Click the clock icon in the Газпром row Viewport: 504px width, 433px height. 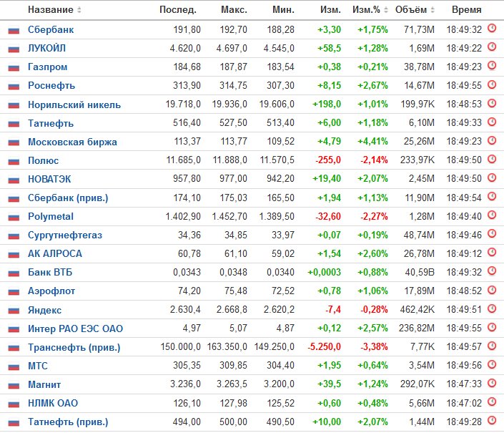tap(492, 66)
